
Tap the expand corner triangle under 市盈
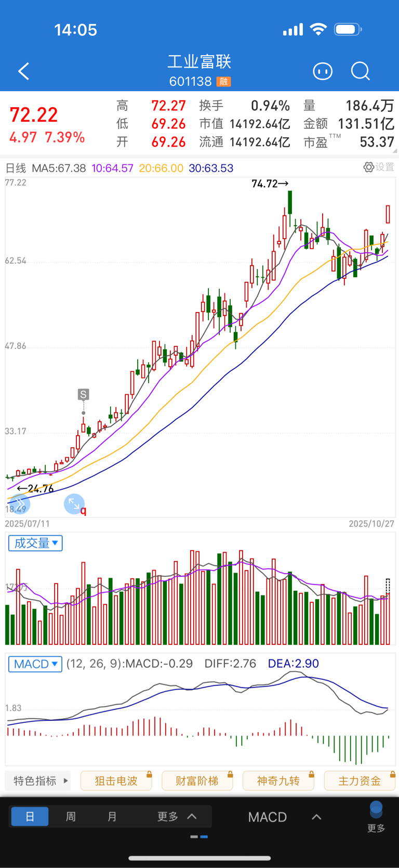coord(395,151)
